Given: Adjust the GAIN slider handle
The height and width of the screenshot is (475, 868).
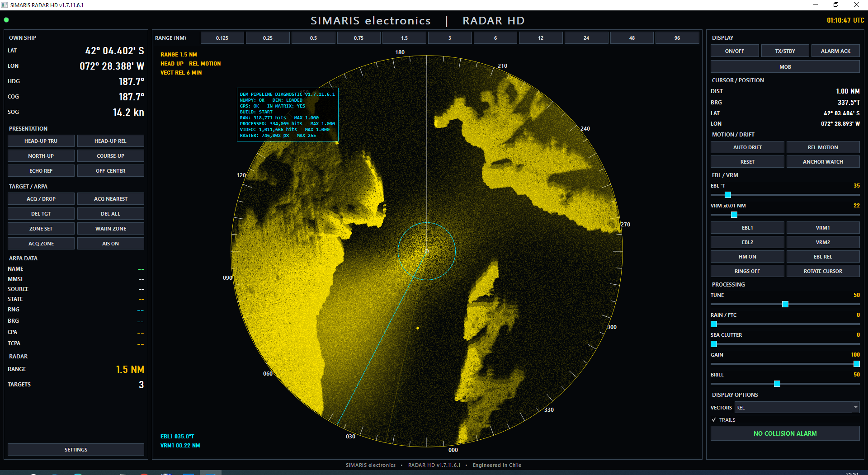Looking at the screenshot, I should [856, 364].
